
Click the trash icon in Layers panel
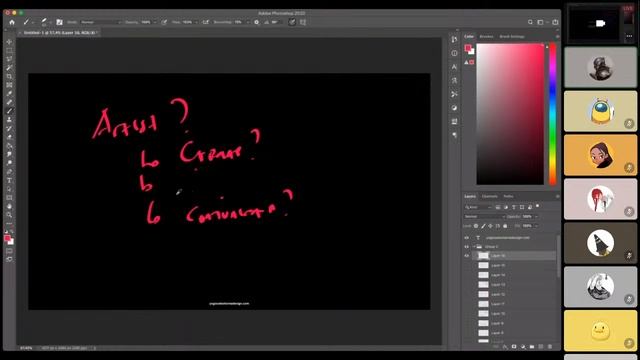pos(550,347)
